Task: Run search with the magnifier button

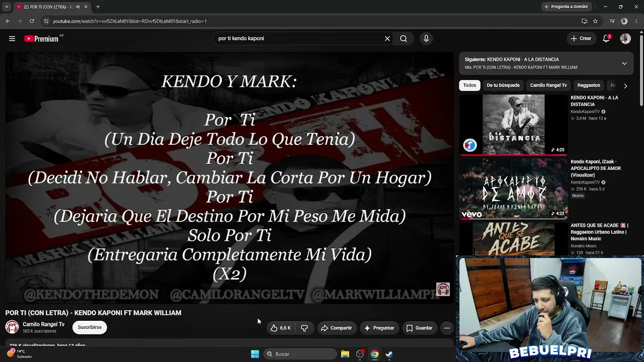Action: click(x=404, y=38)
